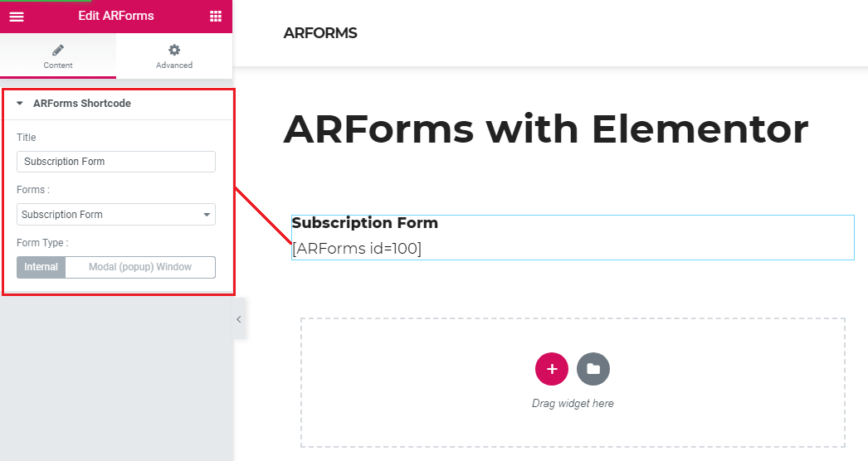Click the Advanced gear icon
Viewport: 868px width, 461px height.
point(174,50)
